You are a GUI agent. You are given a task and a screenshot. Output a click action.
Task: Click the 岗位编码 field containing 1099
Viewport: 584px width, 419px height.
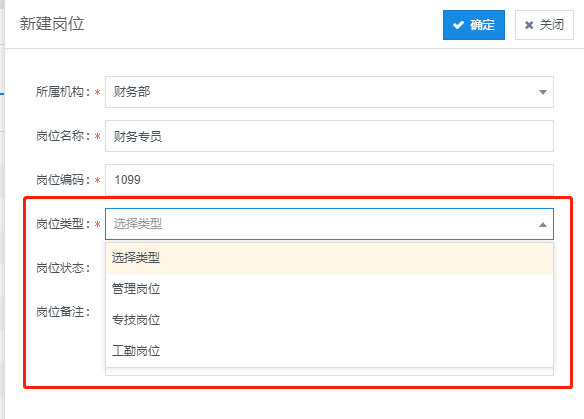[329, 180]
